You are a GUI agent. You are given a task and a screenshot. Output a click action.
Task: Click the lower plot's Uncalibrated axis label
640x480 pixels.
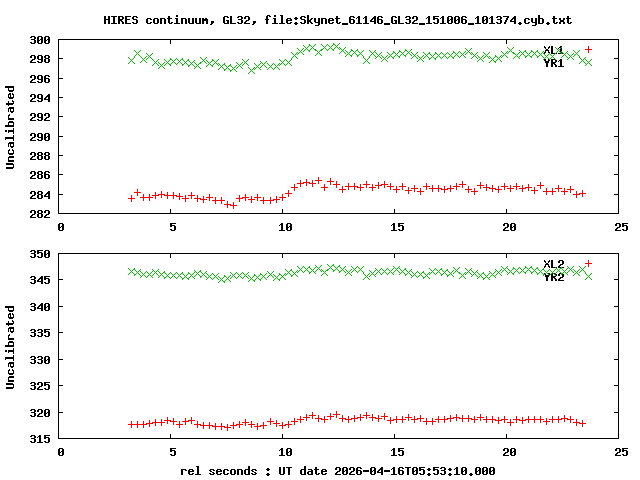point(11,341)
